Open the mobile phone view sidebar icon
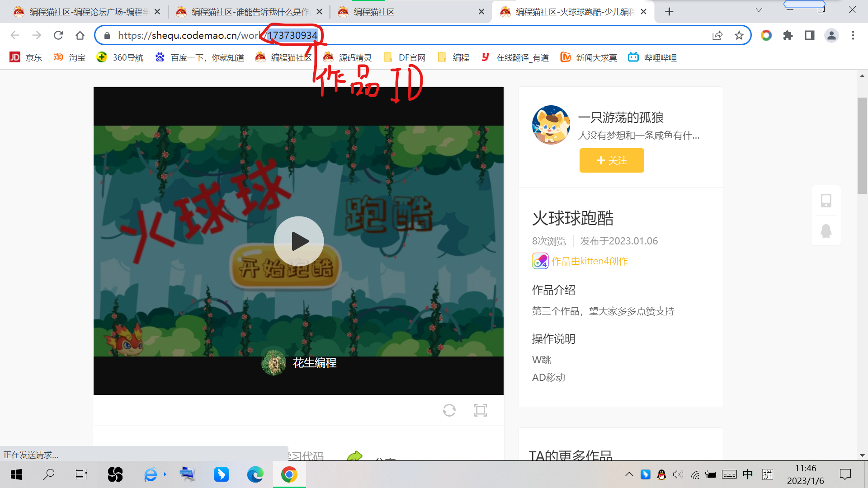 [826, 200]
